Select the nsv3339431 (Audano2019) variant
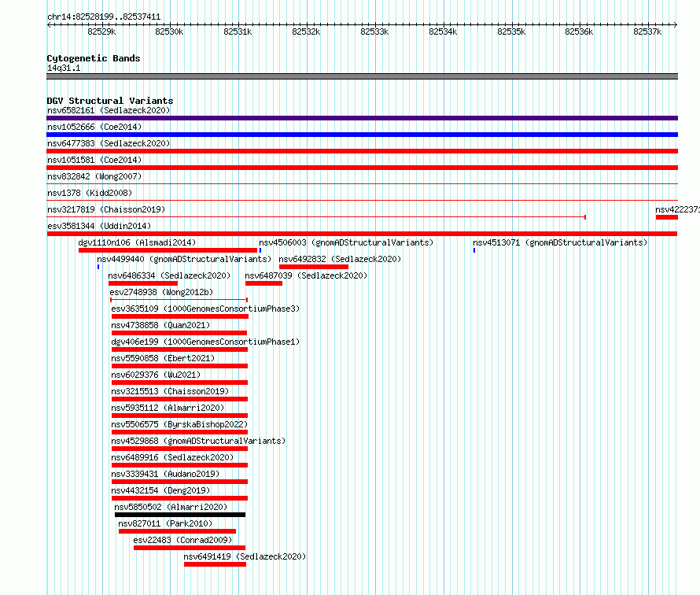The image size is (700, 595). (x=165, y=474)
